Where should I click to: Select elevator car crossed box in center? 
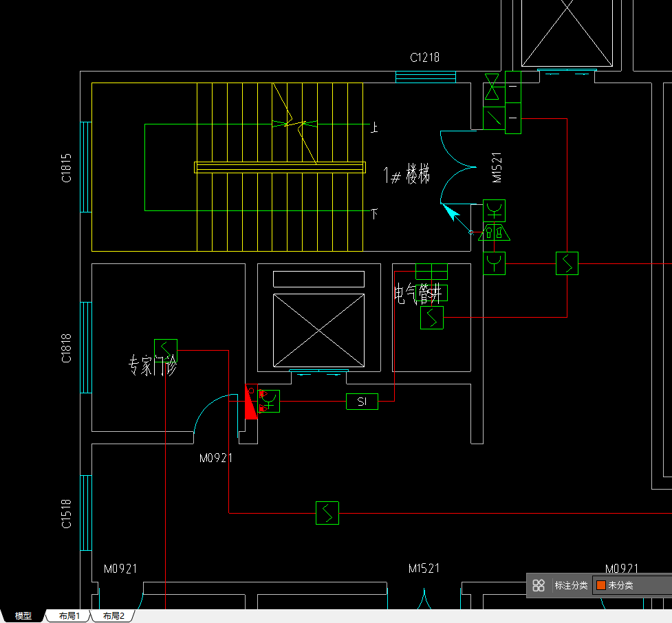coord(319,330)
